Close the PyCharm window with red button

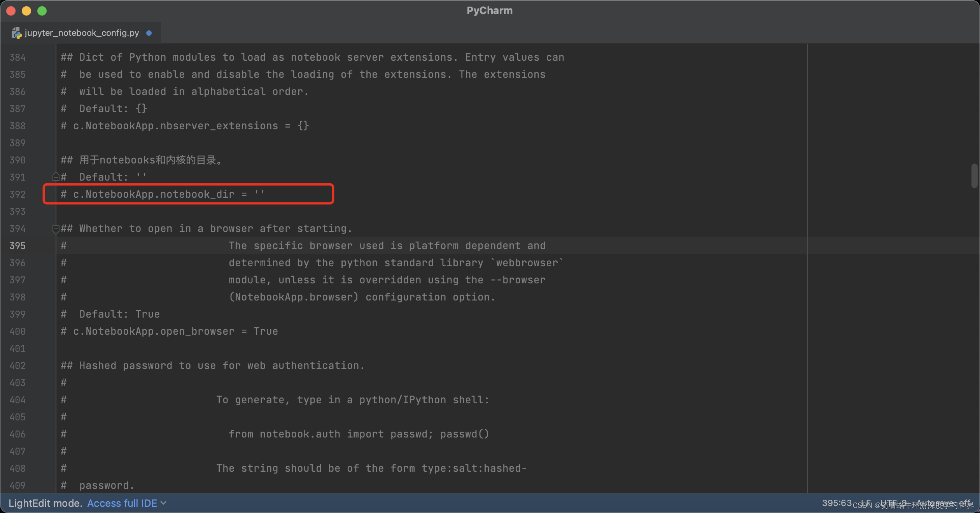pos(11,11)
